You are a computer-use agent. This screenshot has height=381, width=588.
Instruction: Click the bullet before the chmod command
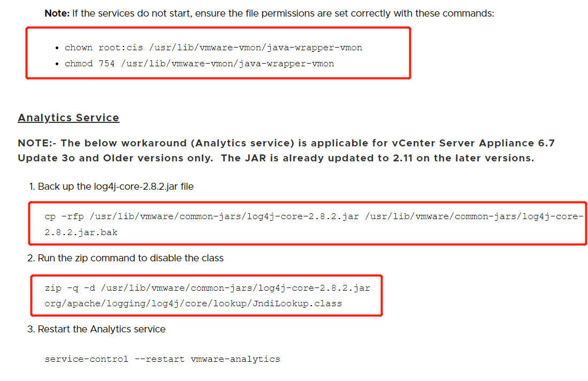click(57, 64)
